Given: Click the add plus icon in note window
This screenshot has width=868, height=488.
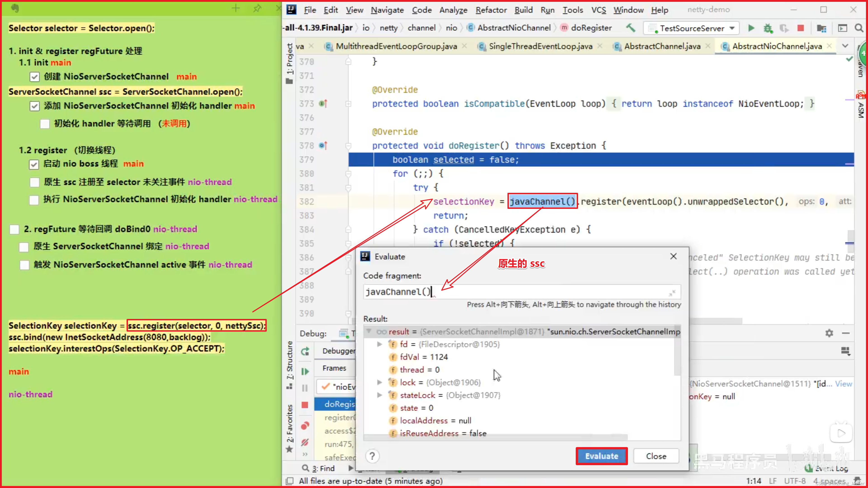Looking at the screenshot, I should (x=236, y=8).
